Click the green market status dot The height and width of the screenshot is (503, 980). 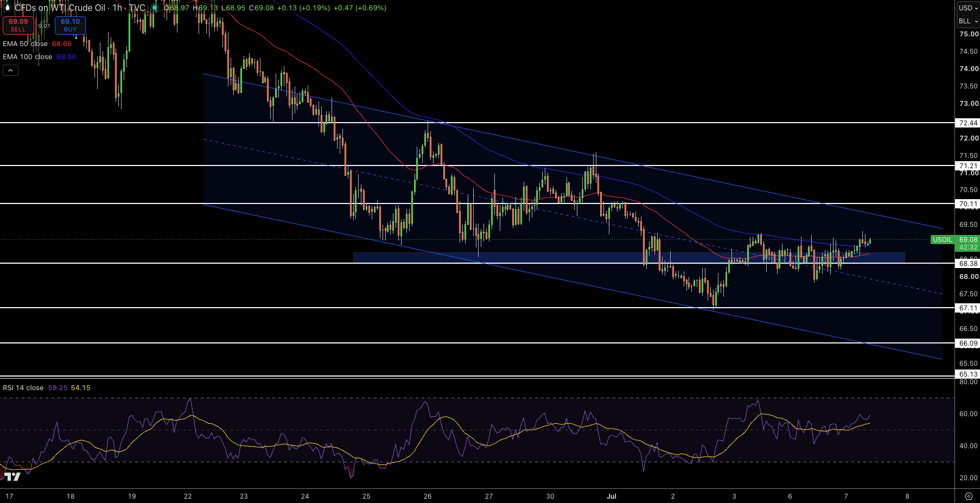click(x=155, y=8)
